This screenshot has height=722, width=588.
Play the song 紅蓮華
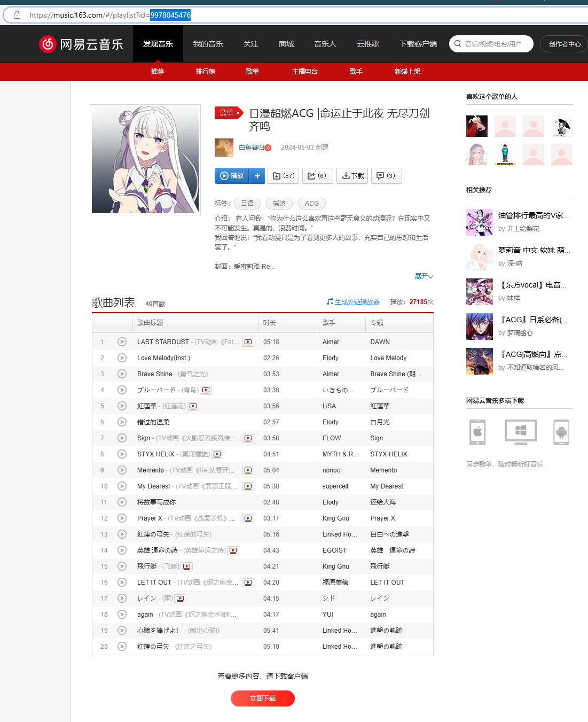pos(122,406)
